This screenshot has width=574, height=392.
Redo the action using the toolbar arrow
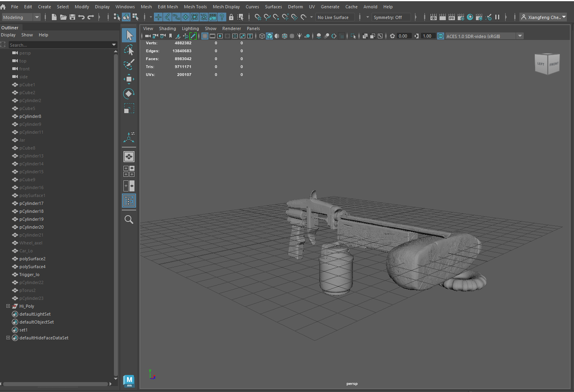(x=91, y=17)
